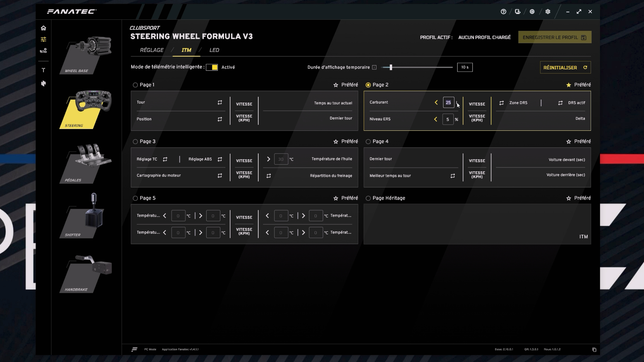Open the RÉGLAGE tab
644x362 pixels.
152,50
